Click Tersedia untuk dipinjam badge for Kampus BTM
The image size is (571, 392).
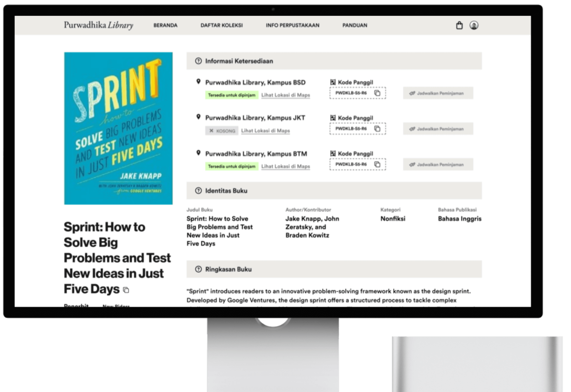[x=232, y=166]
